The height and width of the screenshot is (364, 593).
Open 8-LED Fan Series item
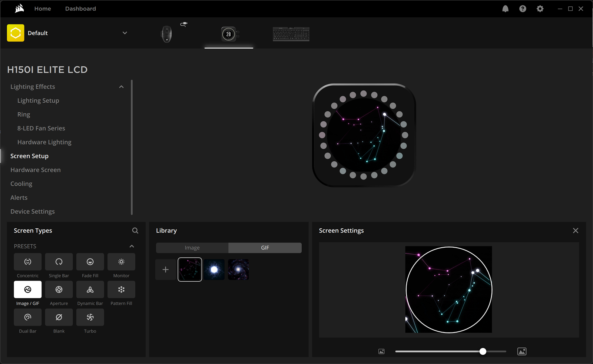[x=41, y=128]
